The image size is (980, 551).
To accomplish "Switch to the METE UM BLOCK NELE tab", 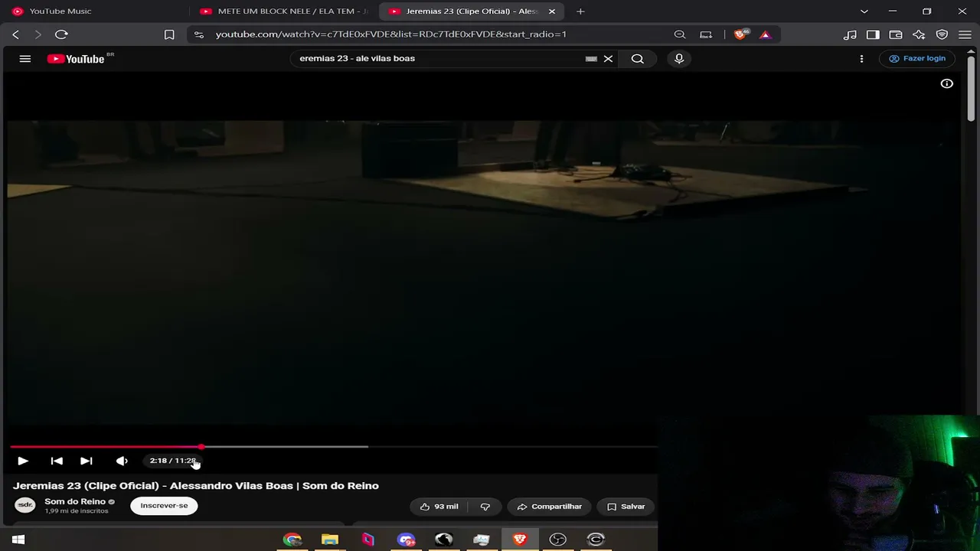I will click(283, 11).
